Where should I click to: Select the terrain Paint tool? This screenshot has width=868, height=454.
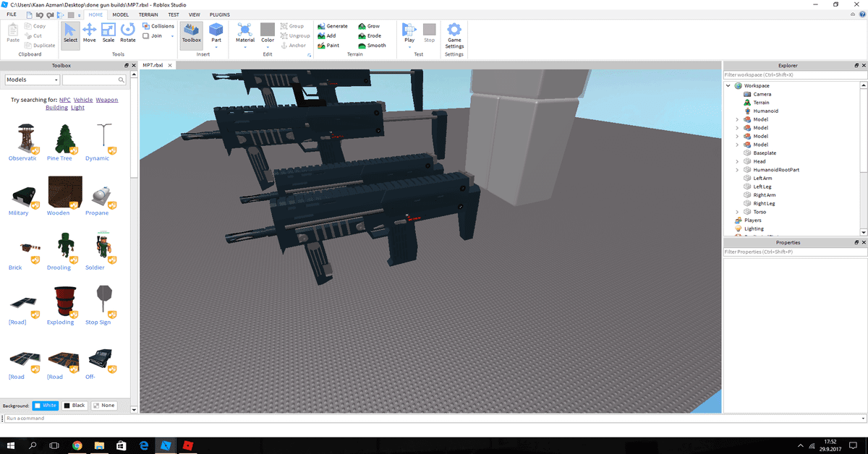coord(328,46)
